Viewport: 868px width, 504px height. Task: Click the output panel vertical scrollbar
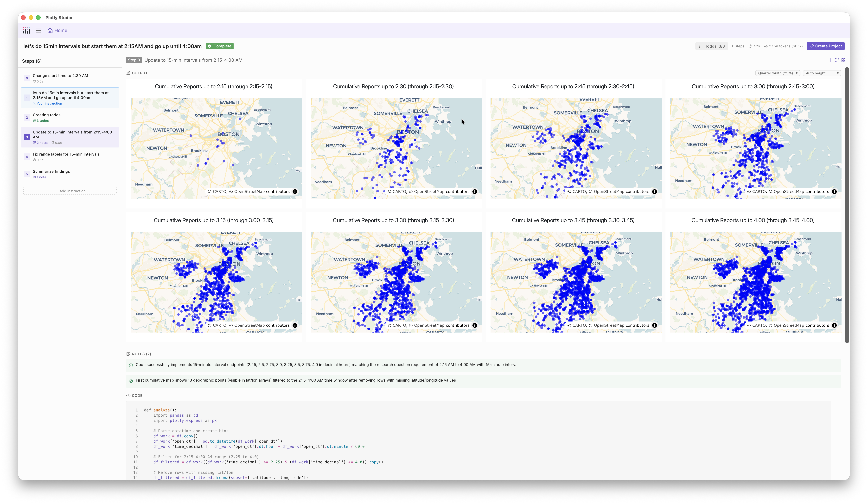click(847, 205)
